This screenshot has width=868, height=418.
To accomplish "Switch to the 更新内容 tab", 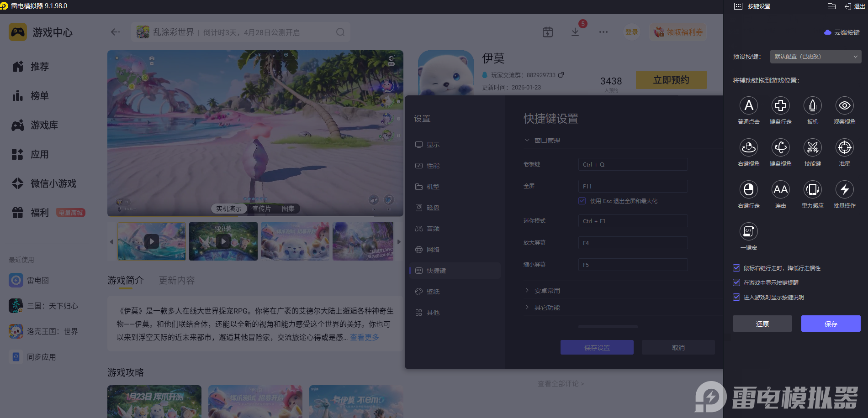I will (177, 280).
